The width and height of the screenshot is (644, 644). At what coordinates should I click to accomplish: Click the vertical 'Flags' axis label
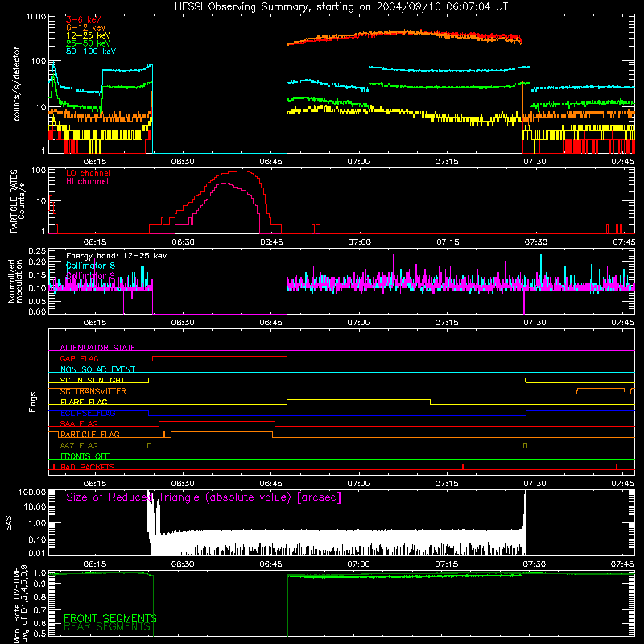click(x=33, y=402)
